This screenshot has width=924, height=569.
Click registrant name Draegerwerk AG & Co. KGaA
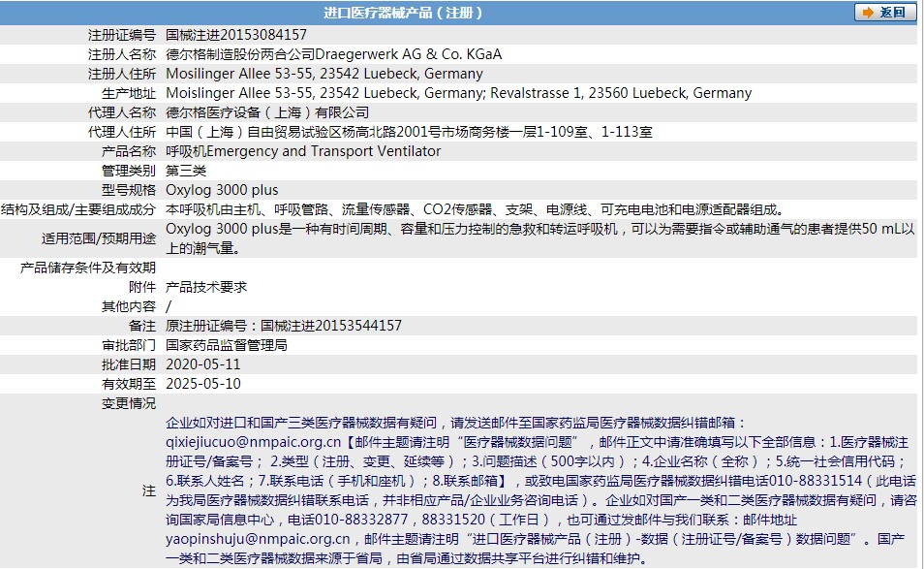point(409,54)
